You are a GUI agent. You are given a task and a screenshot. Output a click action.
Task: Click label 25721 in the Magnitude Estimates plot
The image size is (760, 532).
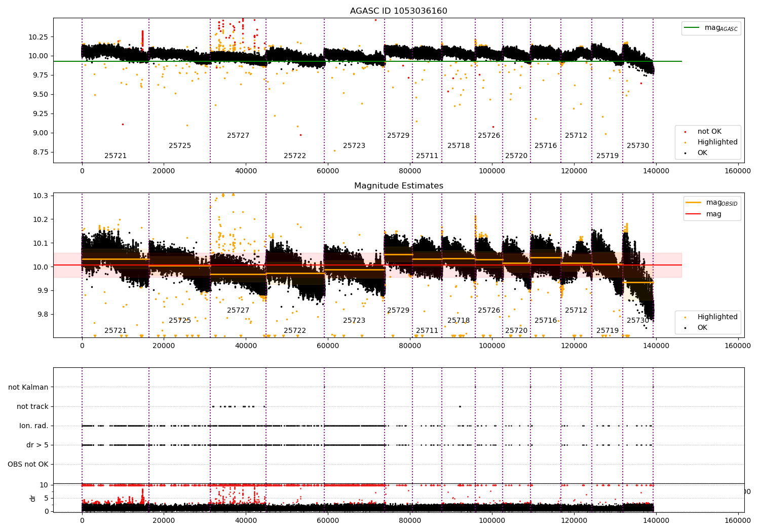coord(116,331)
